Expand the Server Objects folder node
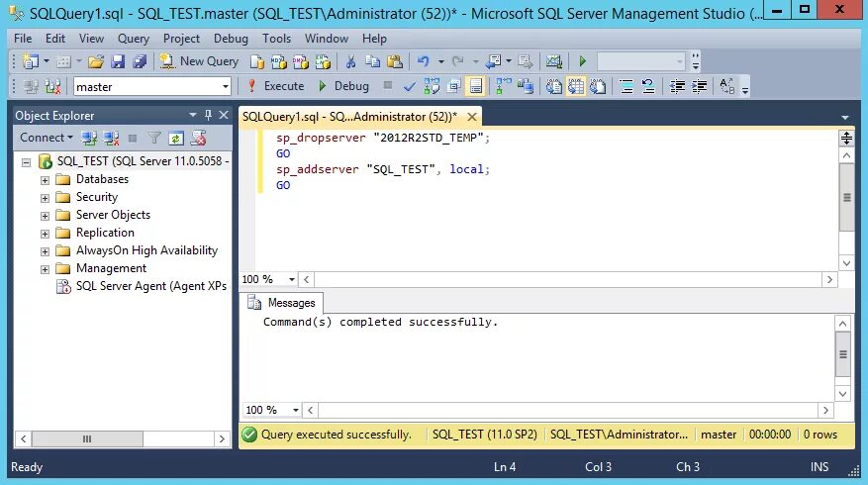Screen dimensions: 868x485 [x=45, y=216]
